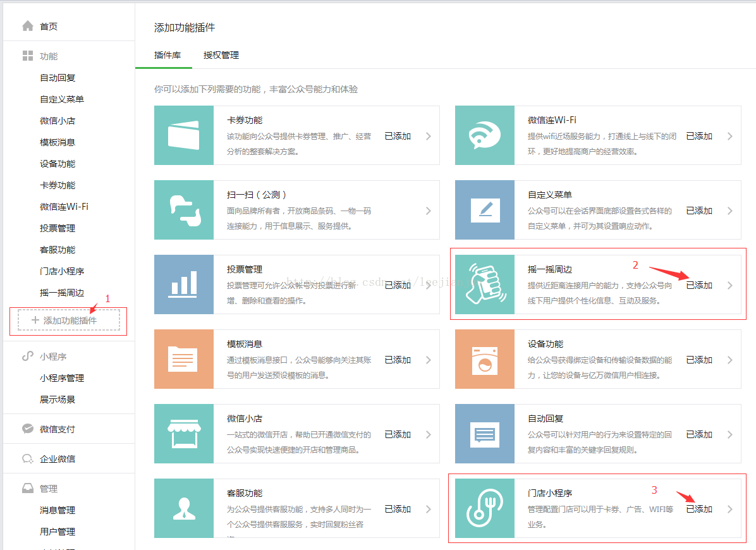
Task: Open 客服功能 sidebar link
Action: click(x=58, y=250)
